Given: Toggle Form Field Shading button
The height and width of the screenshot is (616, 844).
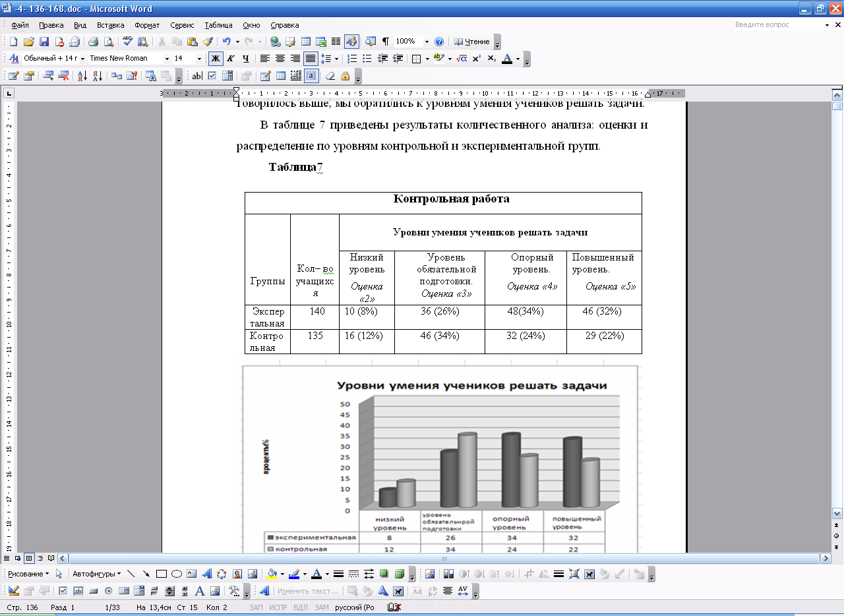Looking at the screenshot, I should tap(311, 76).
